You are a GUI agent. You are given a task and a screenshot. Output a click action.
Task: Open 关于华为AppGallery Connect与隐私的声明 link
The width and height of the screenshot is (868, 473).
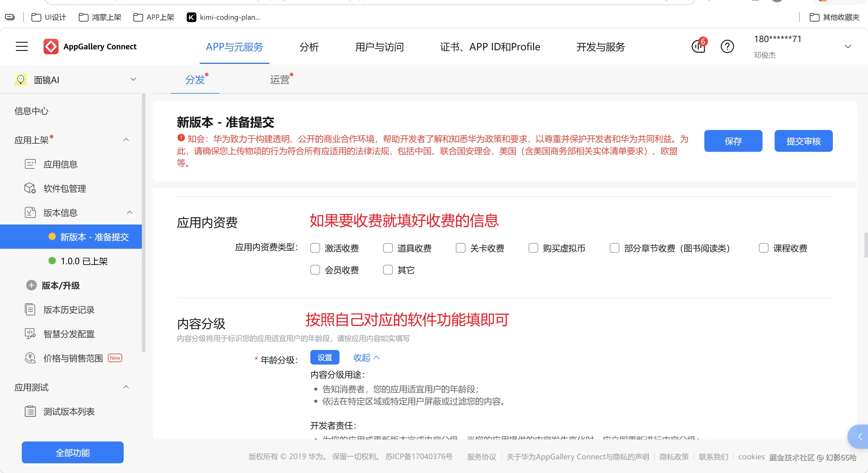[x=578, y=457]
